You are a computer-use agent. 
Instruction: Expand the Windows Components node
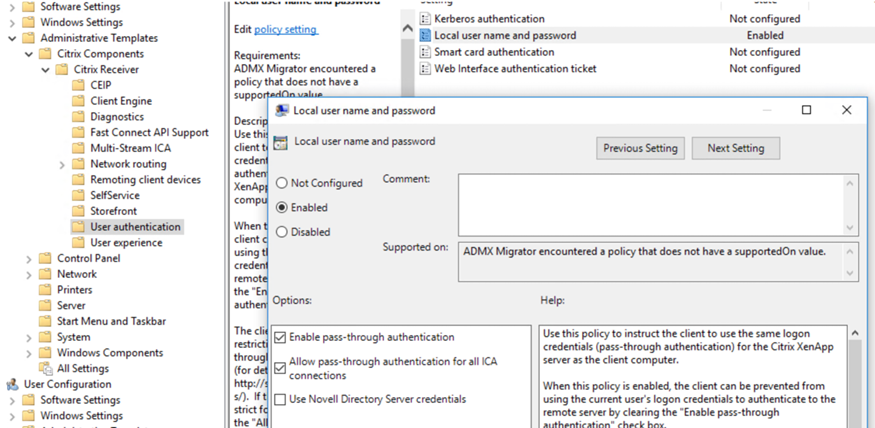tap(28, 353)
